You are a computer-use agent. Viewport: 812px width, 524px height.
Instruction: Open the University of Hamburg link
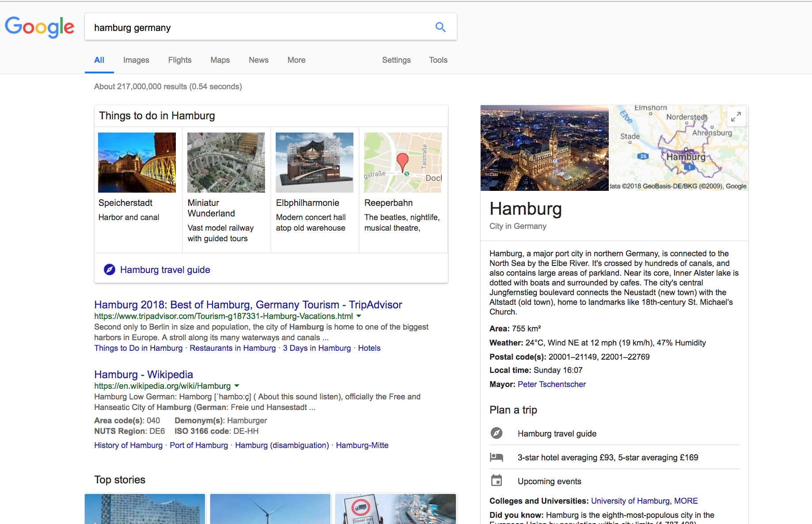pyautogui.click(x=630, y=501)
